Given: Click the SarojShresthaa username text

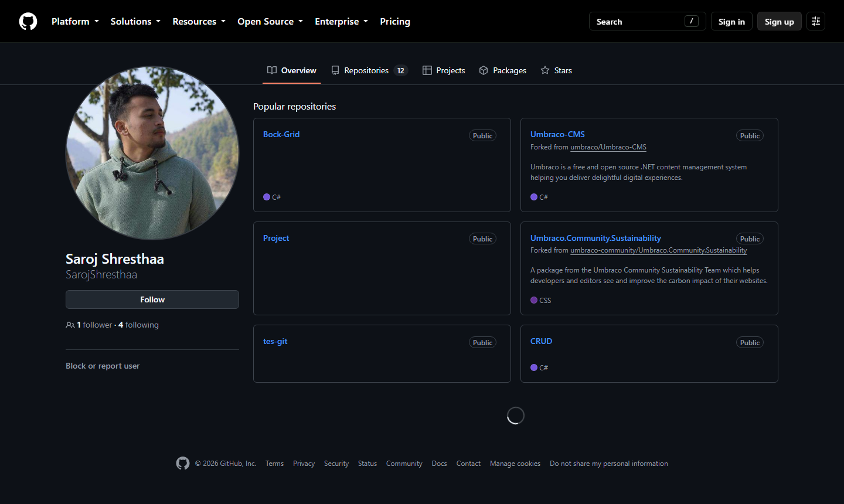Looking at the screenshot, I should tap(101, 274).
